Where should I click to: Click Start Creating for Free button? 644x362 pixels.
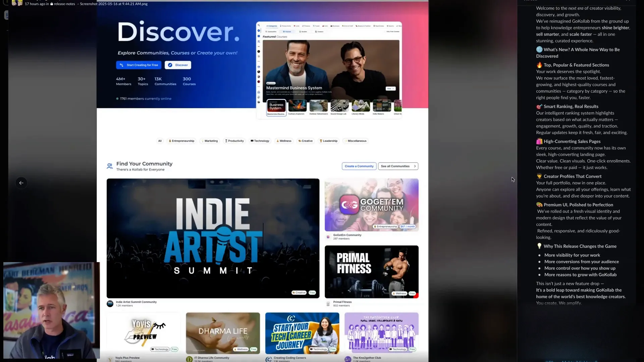139,65
